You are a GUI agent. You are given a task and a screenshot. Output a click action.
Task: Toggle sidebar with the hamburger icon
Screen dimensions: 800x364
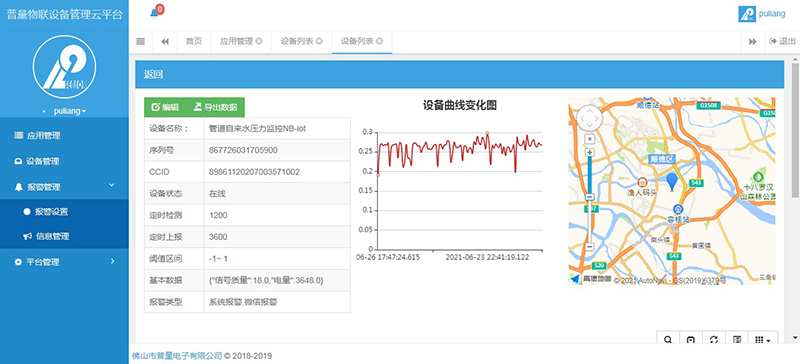click(x=141, y=41)
